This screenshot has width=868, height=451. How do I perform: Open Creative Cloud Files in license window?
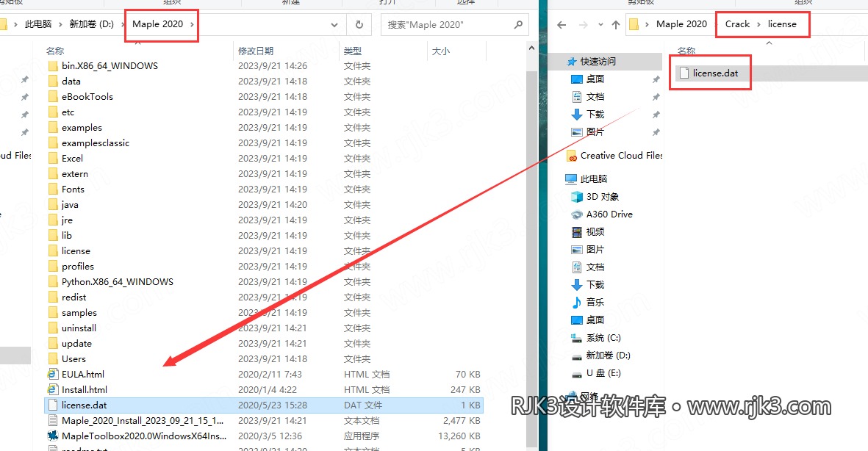tap(620, 156)
